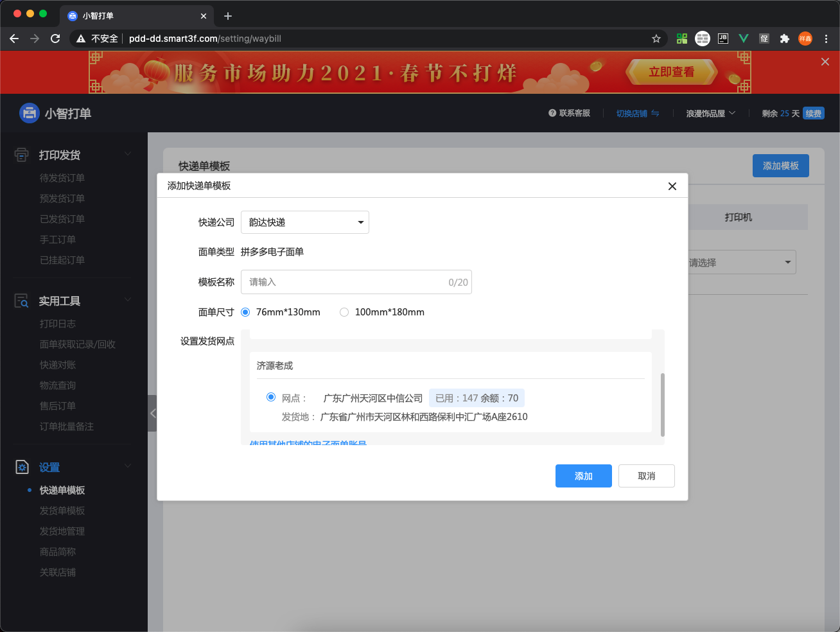Click the 模板名称 input field
This screenshot has width=840, height=632.
[x=356, y=282]
